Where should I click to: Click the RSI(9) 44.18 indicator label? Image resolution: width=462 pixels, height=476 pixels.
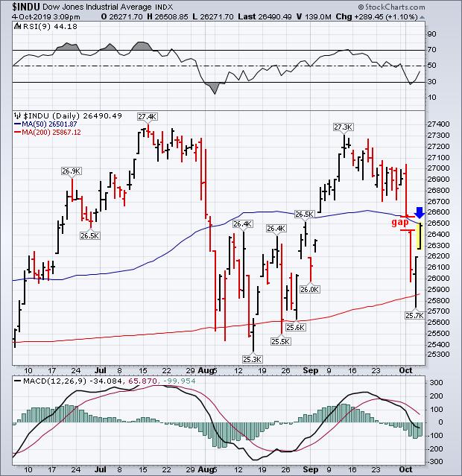pyautogui.click(x=50, y=27)
